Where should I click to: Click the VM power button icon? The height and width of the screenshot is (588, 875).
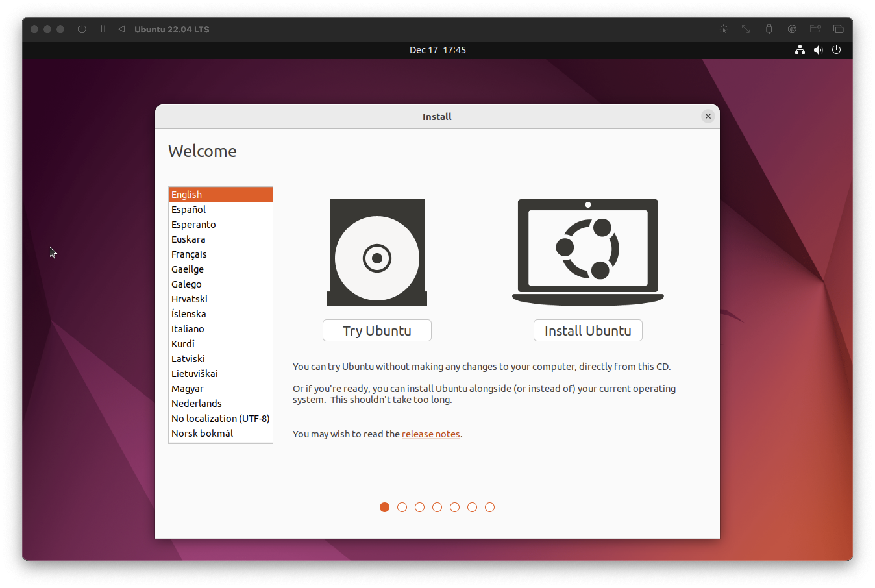(x=82, y=29)
